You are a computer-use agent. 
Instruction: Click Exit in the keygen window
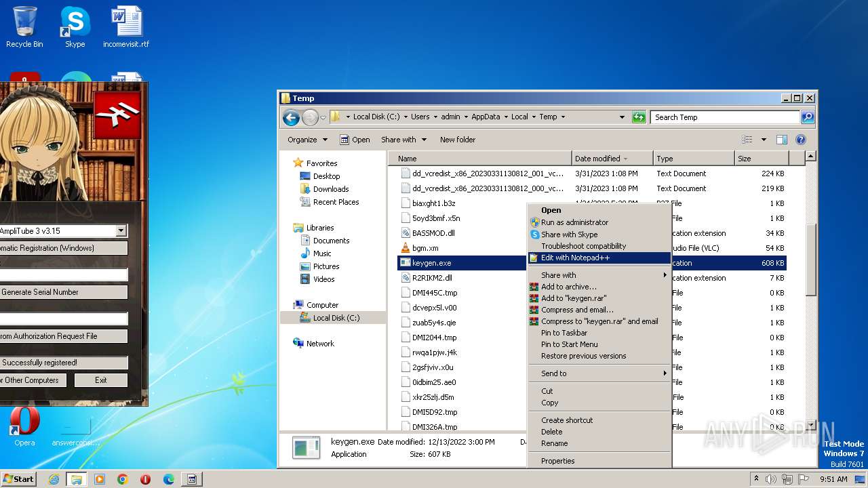click(101, 380)
